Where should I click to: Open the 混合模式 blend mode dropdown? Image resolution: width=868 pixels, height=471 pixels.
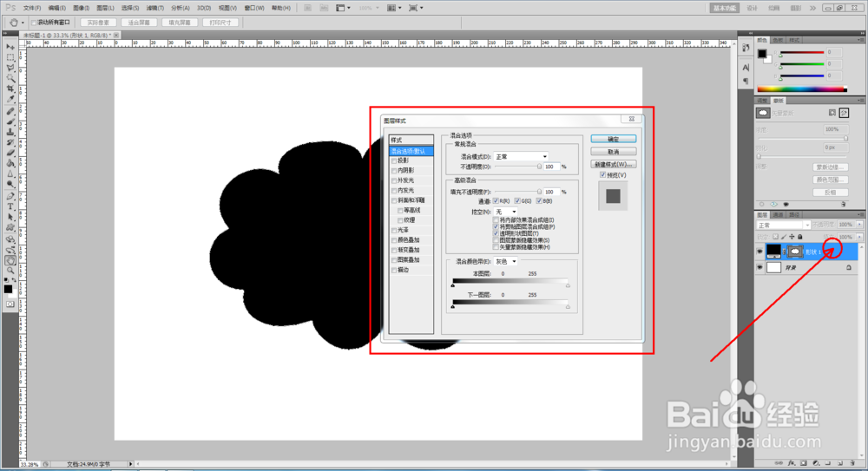click(x=521, y=157)
